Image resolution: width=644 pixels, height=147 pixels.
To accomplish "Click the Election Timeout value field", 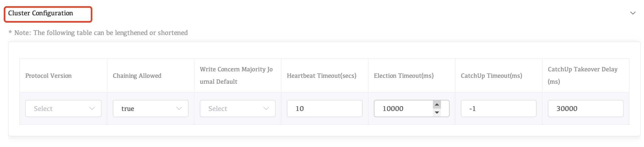I will click(x=403, y=108).
